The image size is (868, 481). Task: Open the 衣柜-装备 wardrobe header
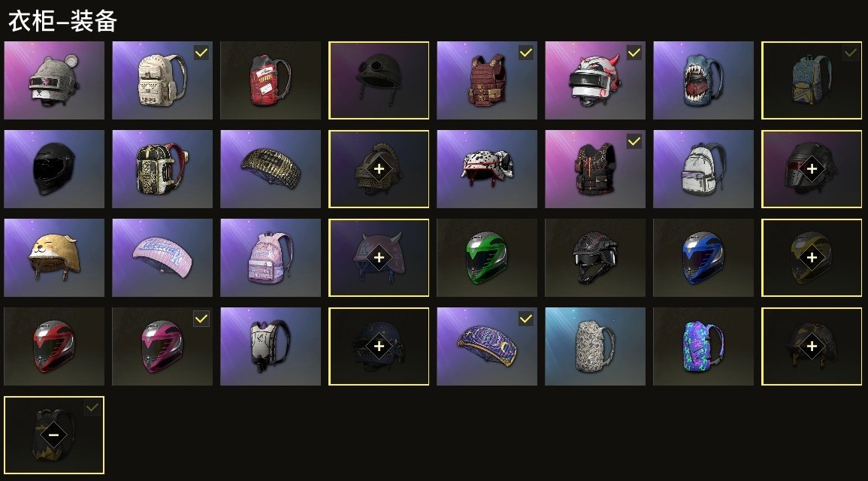point(62,22)
